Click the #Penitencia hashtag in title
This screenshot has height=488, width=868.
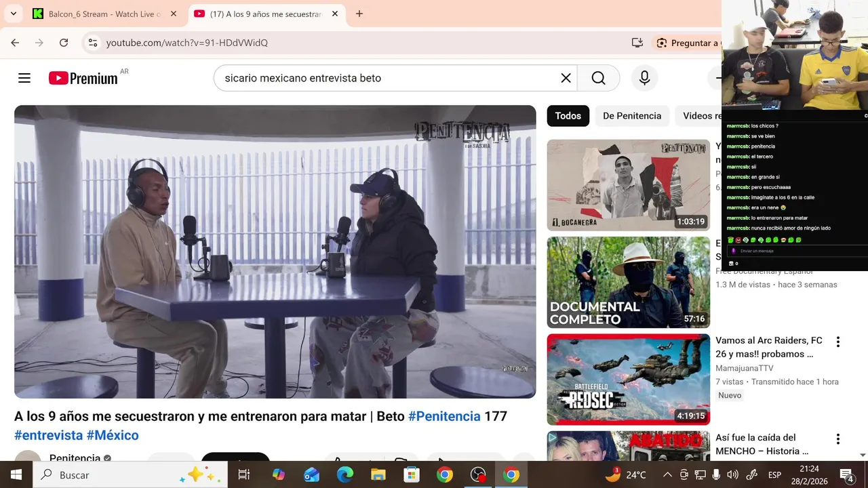(444, 416)
